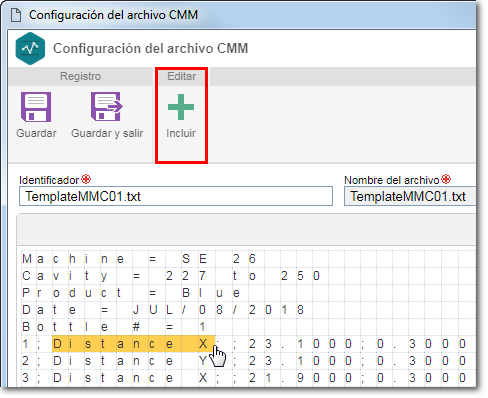This screenshot has width=488, height=398.
Task: Open the Registro ribbon group tab
Action: (x=80, y=76)
